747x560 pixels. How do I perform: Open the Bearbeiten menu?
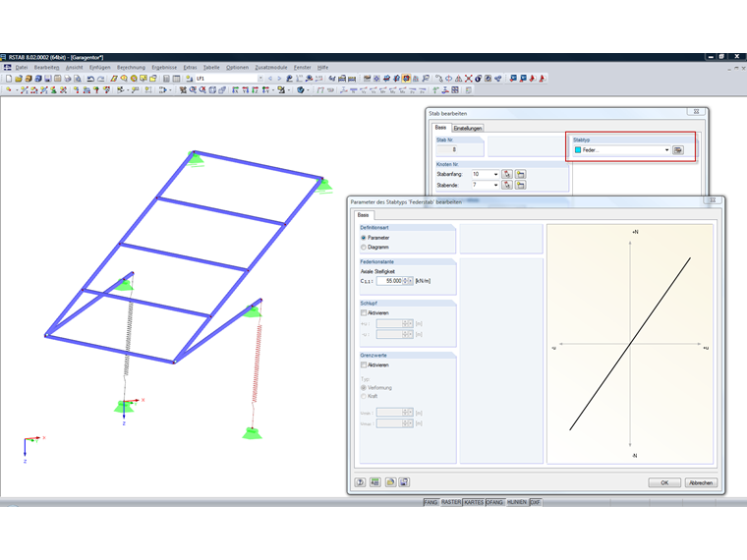(46, 68)
